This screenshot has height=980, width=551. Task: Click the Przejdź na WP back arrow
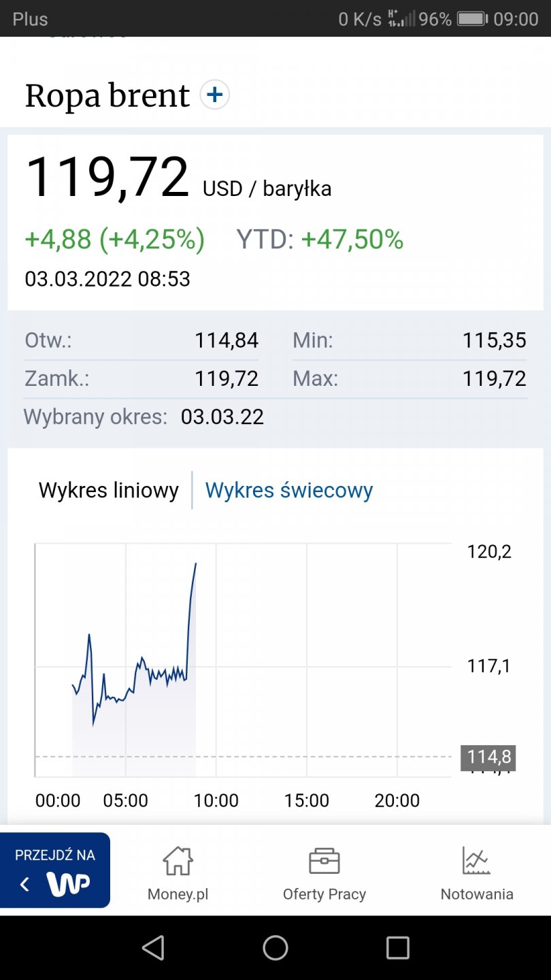(x=25, y=884)
